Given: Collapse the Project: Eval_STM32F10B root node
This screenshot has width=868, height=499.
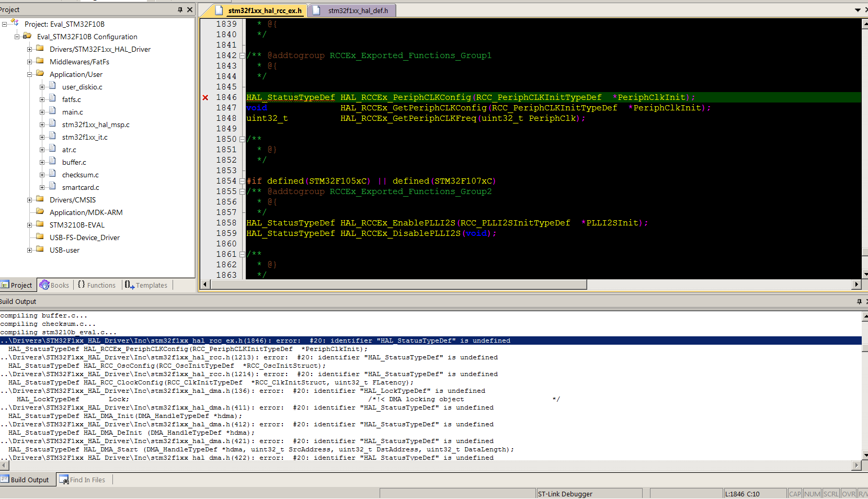Looking at the screenshot, I should (4, 24).
